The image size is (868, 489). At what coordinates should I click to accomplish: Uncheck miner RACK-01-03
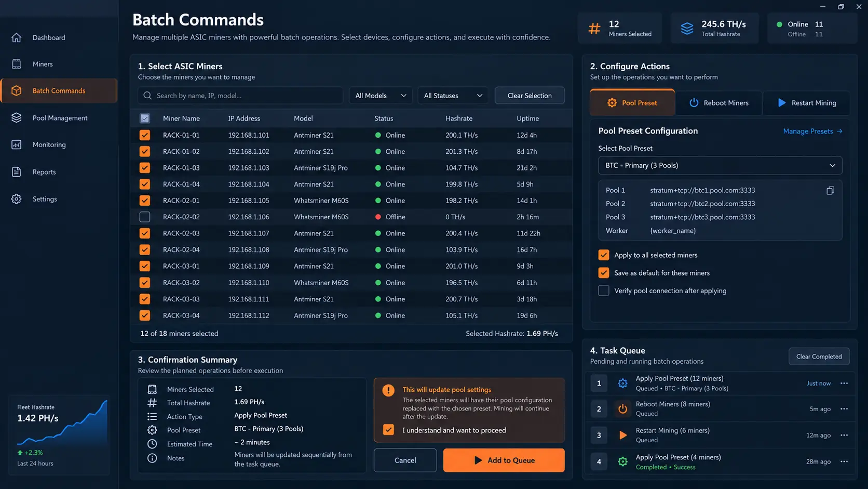click(145, 168)
